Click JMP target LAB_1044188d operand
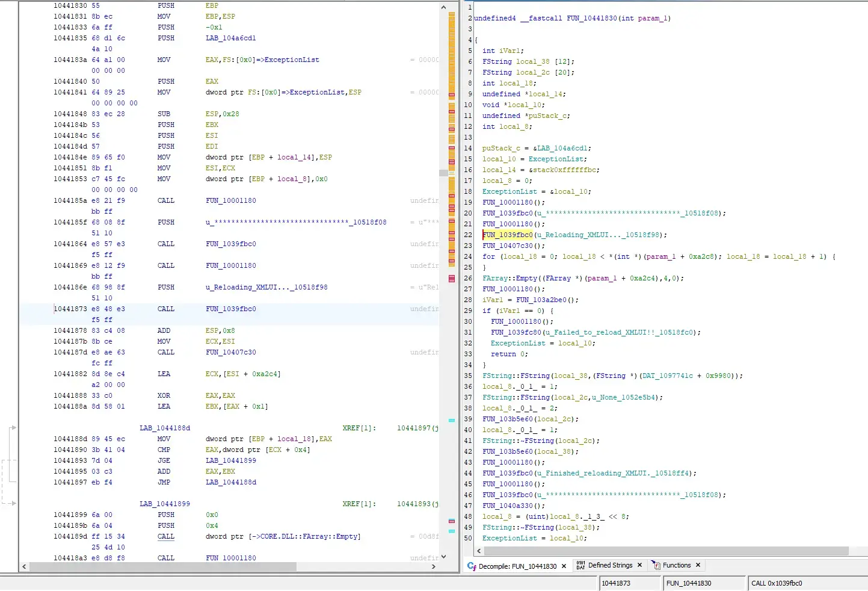This screenshot has height=591, width=868. click(230, 482)
